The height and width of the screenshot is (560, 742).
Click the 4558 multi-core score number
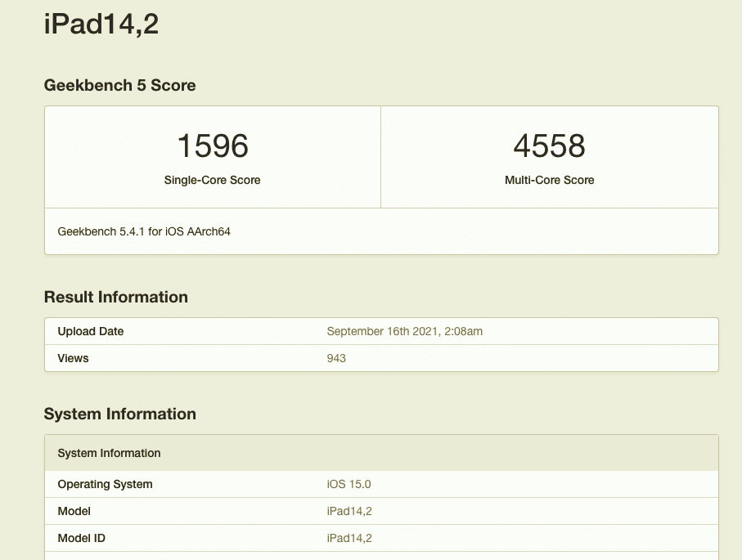coord(549,146)
